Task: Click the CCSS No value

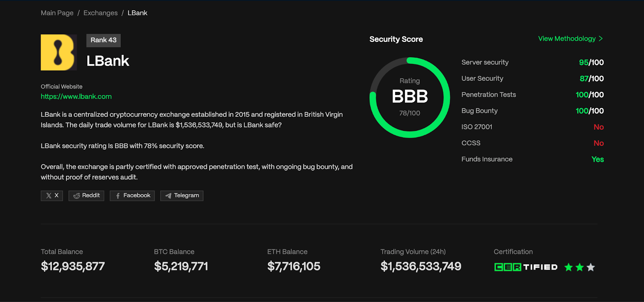Action: point(599,143)
